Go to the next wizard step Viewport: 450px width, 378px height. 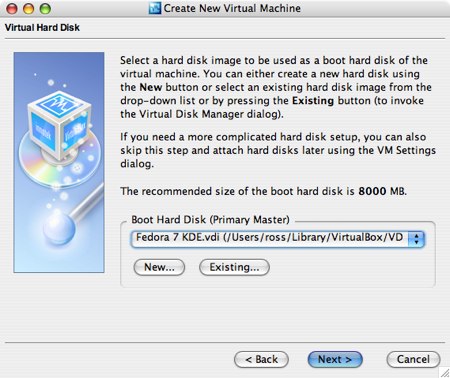[x=335, y=359]
